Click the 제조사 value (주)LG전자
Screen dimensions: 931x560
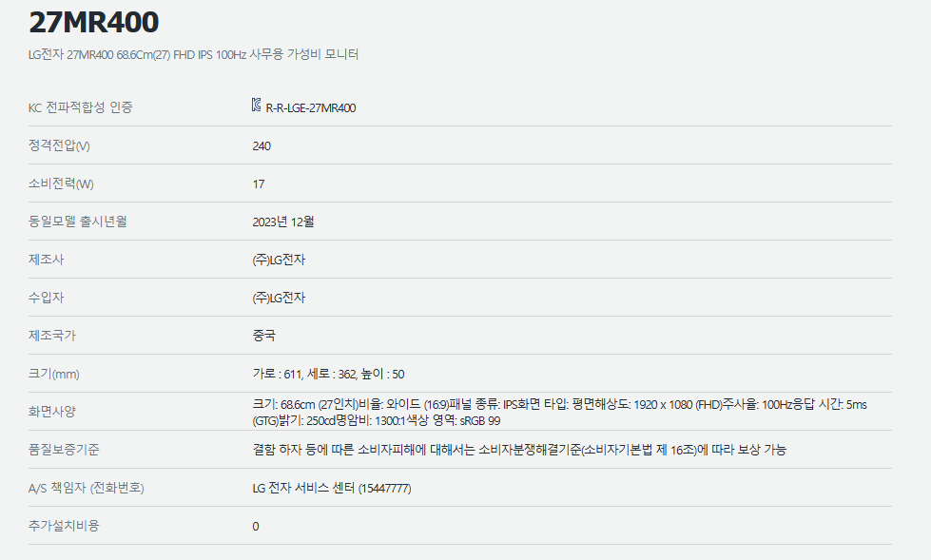pos(279,260)
